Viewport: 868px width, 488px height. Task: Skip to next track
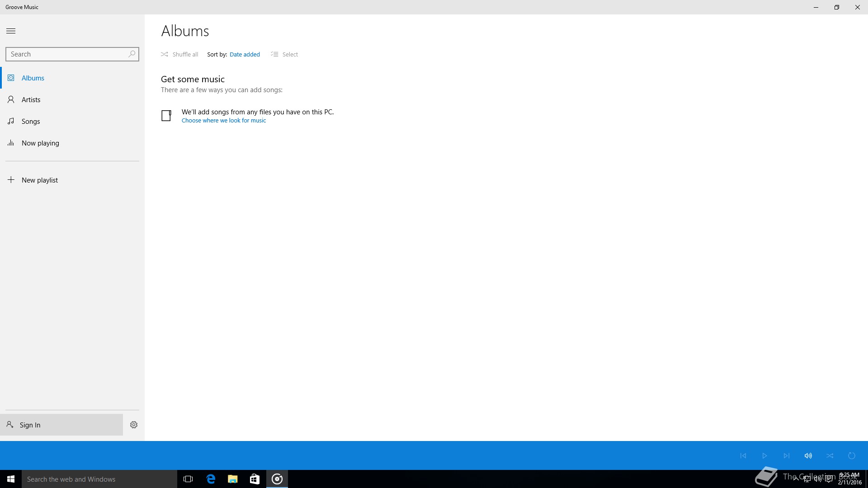coord(786,455)
